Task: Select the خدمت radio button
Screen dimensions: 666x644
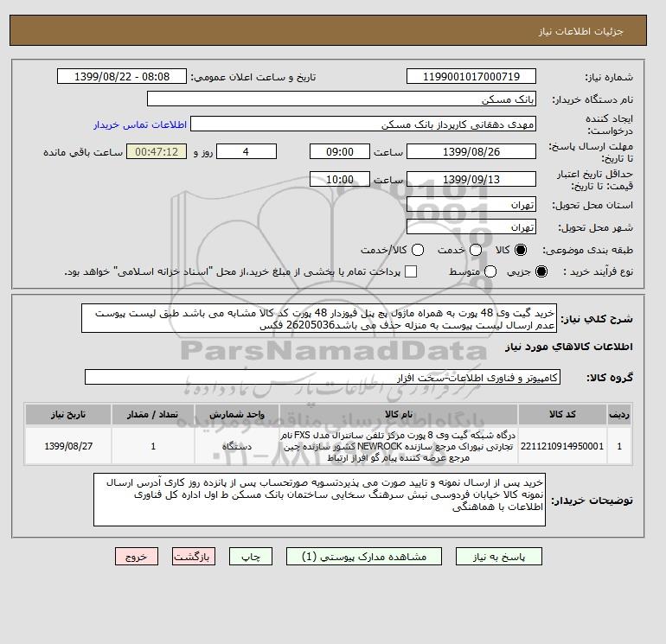Action: pos(476,250)
